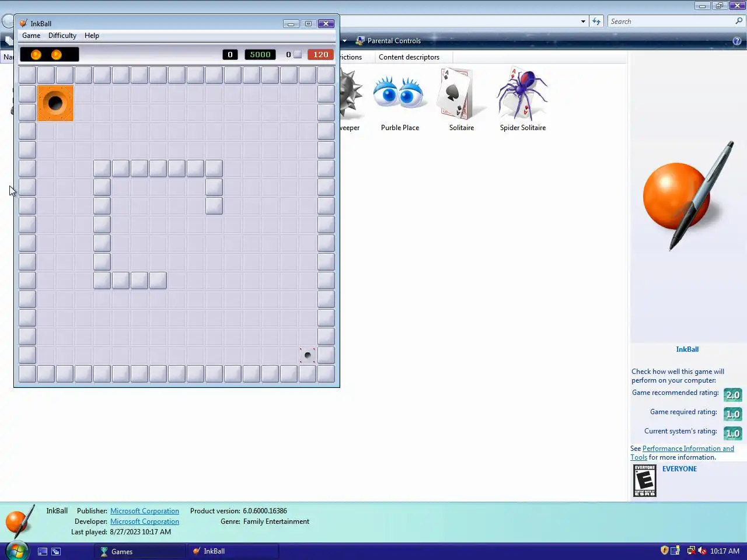Open the partially hidden Minesweeper icon

[x=351, y=99]
